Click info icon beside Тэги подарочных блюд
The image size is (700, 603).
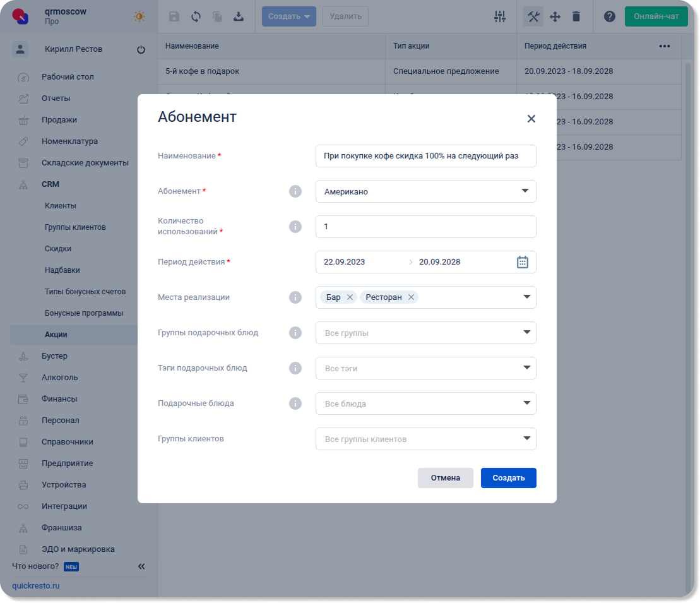pos(295,368)
